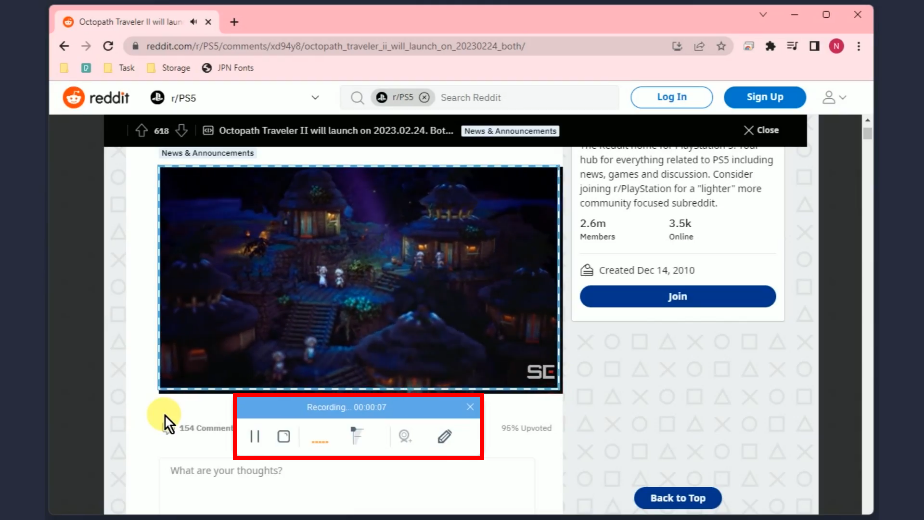This screenshot has width=924, height=520.
Task: Join the r/PS5 community
Action: 678,297
